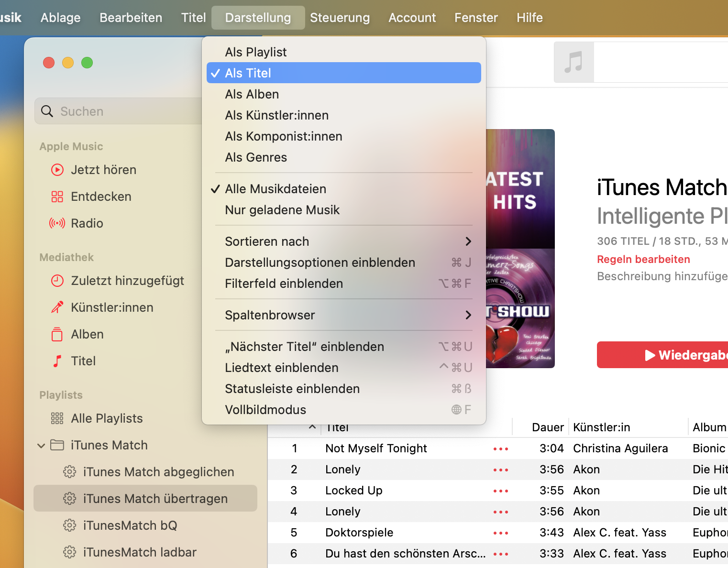Viewport: 728px width, 568px height.
Task: Open the Account menu
Action: pyautogui.click(x=412, y=18)
